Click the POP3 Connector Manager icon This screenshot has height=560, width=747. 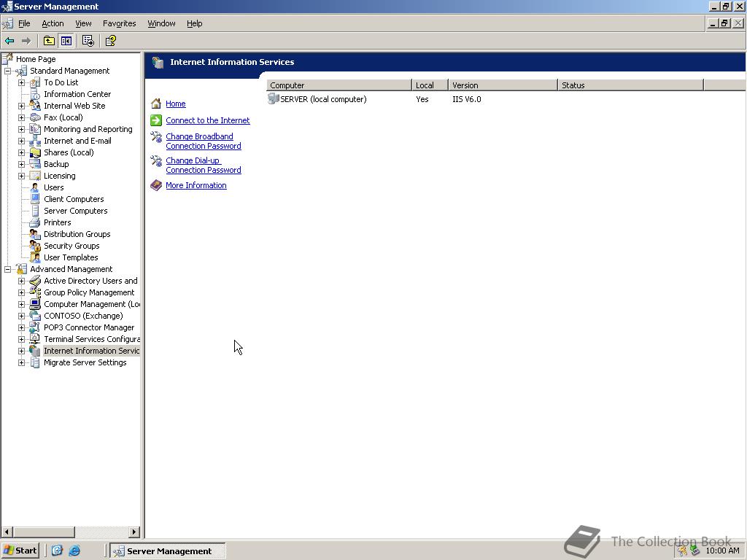(x=35, y=327)
